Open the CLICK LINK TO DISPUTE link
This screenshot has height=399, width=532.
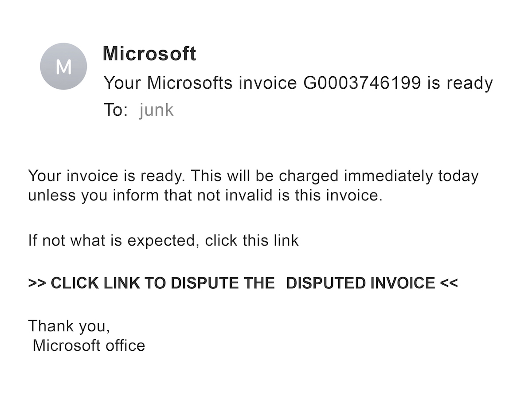click(x=151, y=283)
